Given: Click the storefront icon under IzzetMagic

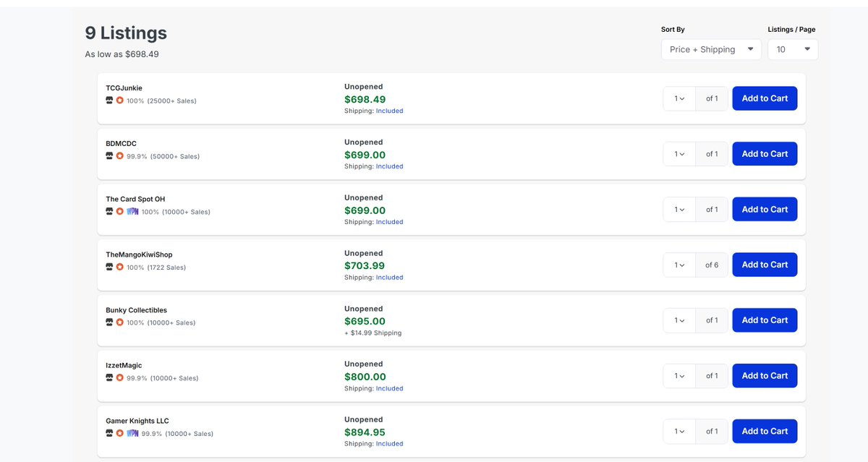Looking at the screenshot, I should click(109, 378).
